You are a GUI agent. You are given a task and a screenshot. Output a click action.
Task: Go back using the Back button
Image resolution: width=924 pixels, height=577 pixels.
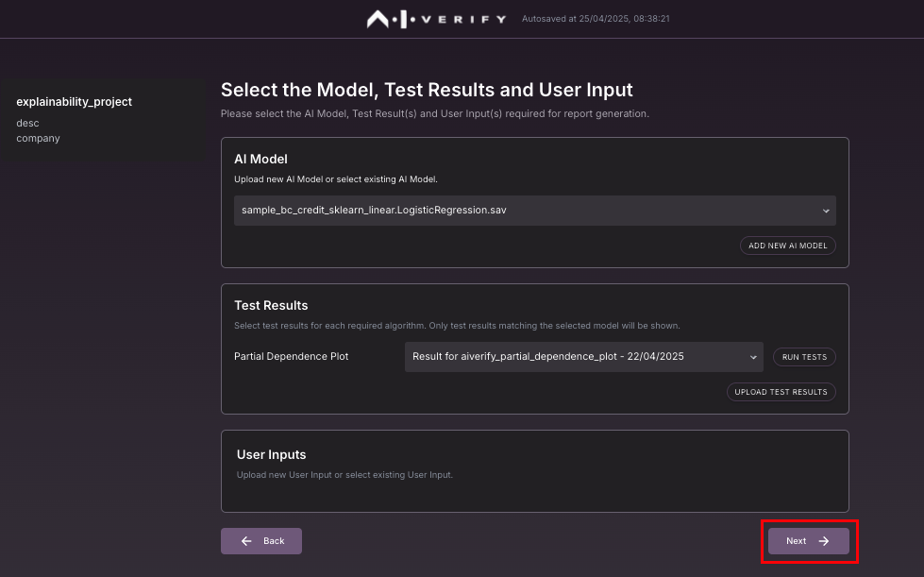tap(261, 541)
